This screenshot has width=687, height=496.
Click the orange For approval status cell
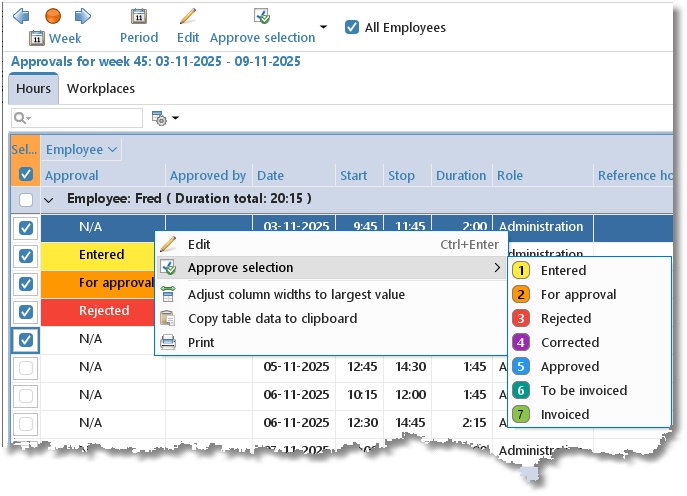(98, 283)
